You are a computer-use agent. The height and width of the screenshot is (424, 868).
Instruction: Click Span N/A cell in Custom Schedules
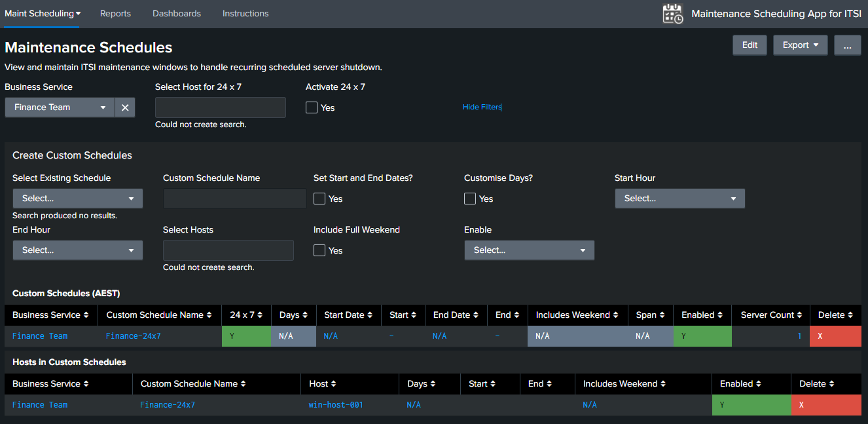tap(650, 336)
